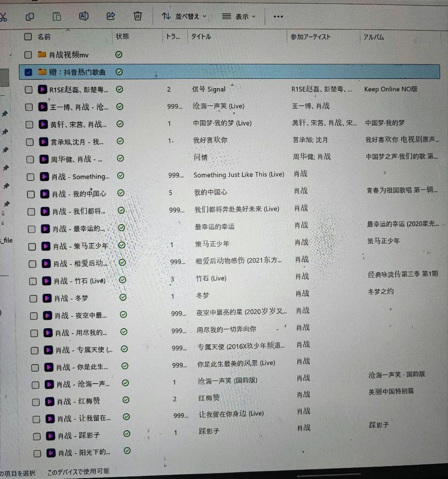Open the 並べ替え sort dropdown
The image size is (448, 479).
tap(184, 16)
